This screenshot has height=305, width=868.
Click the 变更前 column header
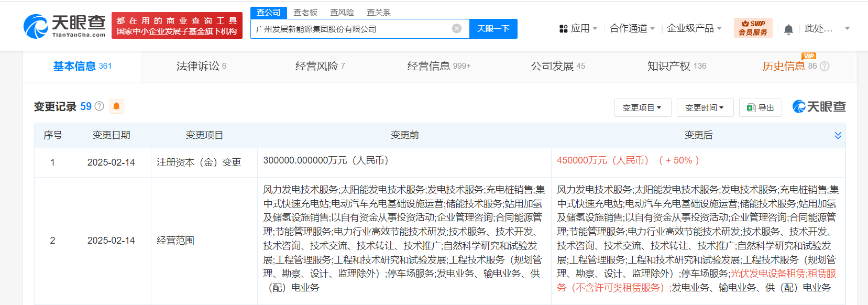[x=404, y=135]
